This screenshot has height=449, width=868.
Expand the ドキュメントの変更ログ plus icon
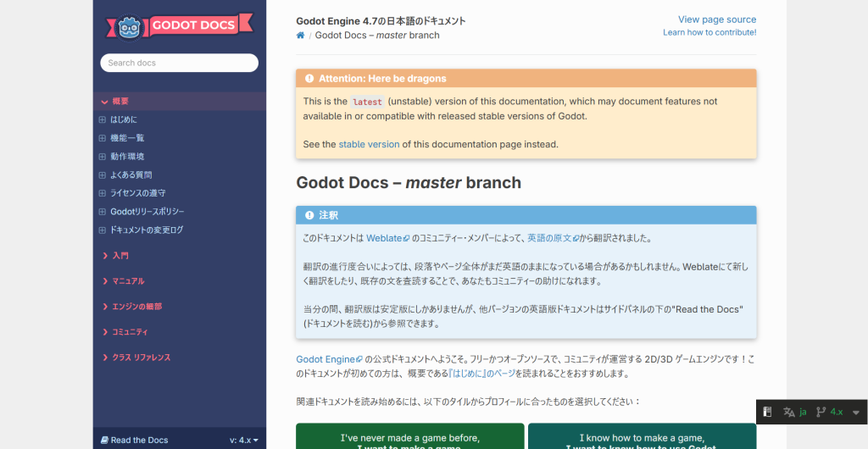pos(102,230)
